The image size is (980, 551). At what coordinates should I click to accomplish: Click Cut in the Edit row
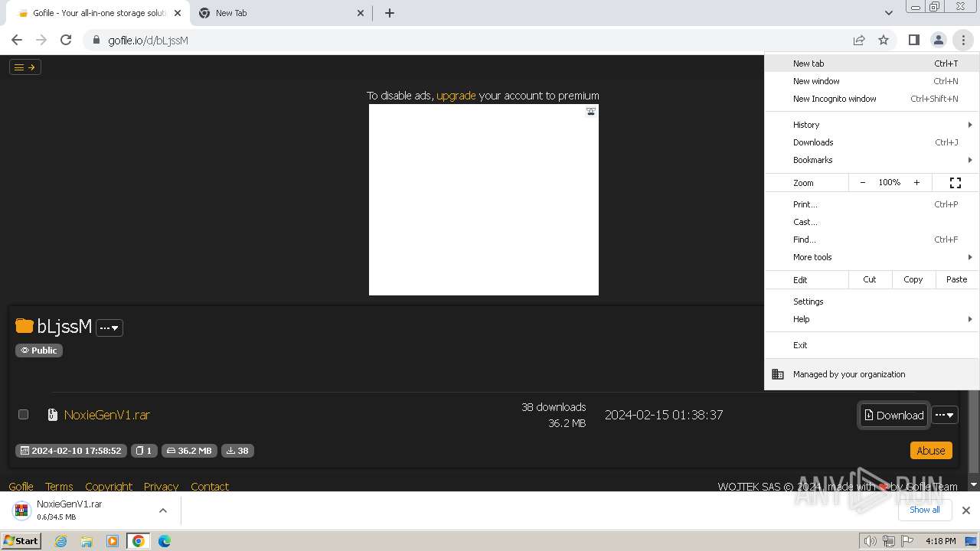pyautogui.click(x=870, y=280)
